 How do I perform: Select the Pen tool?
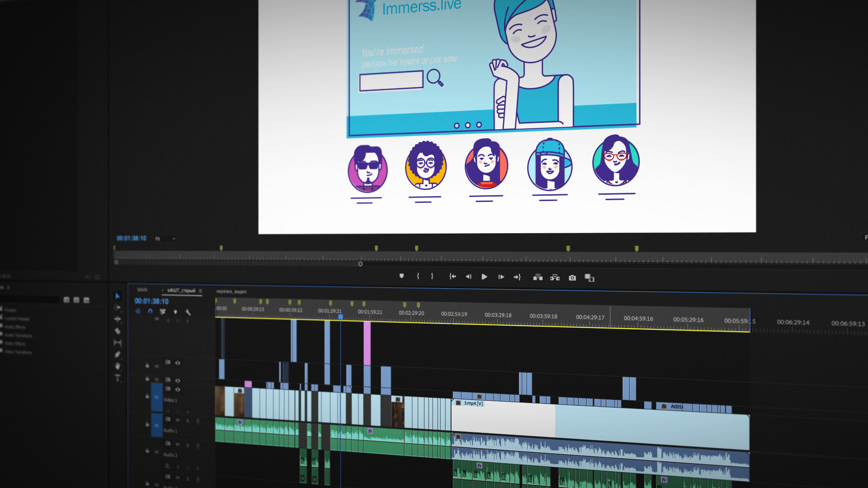coord(118,354)
